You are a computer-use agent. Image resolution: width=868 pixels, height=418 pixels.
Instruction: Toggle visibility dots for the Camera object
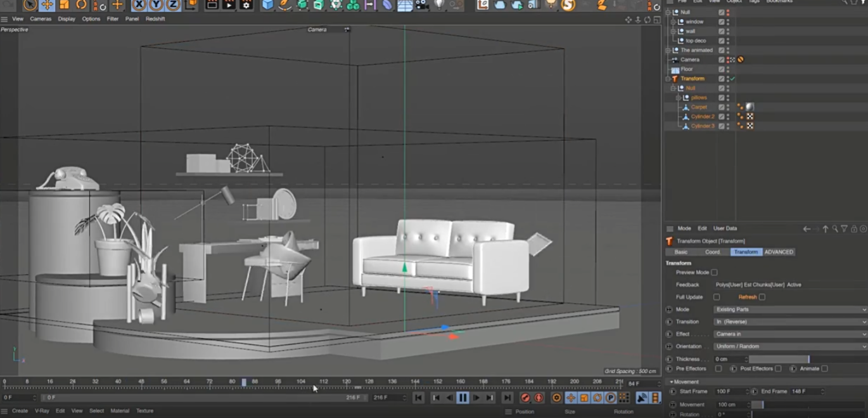pos(728,60)
